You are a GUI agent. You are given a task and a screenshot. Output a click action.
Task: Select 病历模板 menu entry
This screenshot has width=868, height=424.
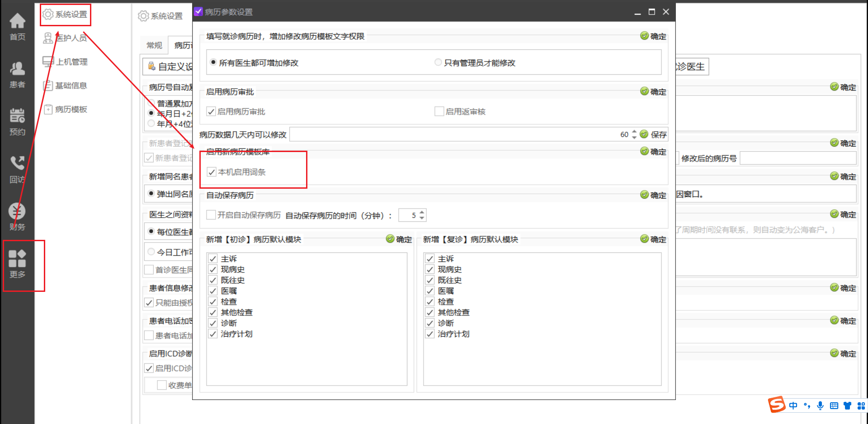pos(65,109)
